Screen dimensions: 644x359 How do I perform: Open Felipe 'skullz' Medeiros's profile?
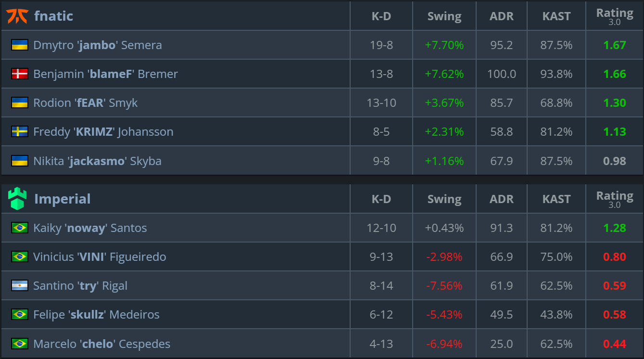coord(96,315)
